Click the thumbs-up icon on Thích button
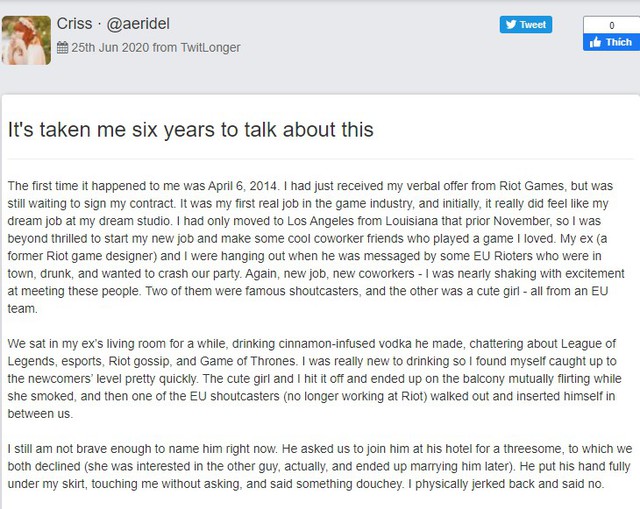Viewport: 640px width, 509px height. (x=596, y=42)
